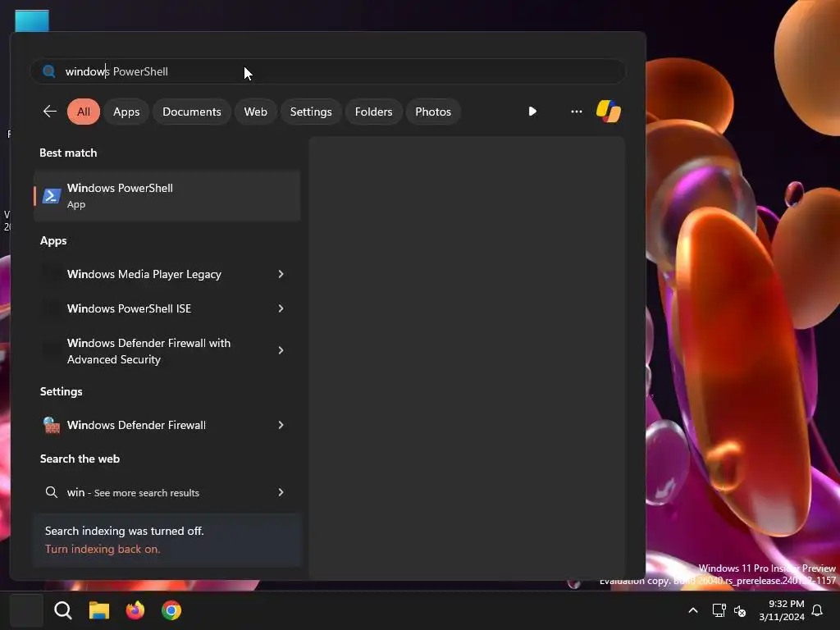
Task: Click the web search magnifier icon beside win
Action: (52, 492)
